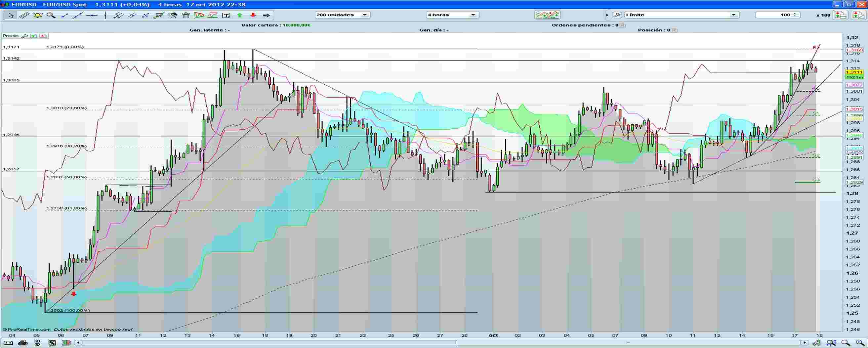Image resolution: width=868 pixels, height=348 pixels.
Task: Select the trend line drawing tool
Action: click(78, 15)
